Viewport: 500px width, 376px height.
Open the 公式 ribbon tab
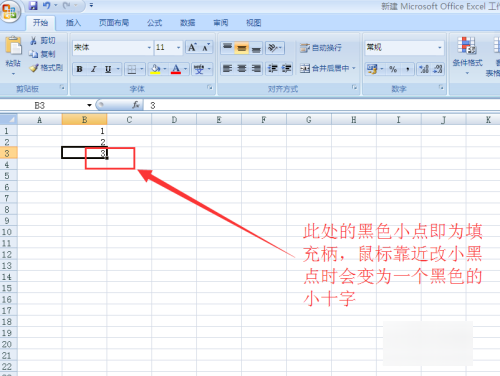[155, 23]
